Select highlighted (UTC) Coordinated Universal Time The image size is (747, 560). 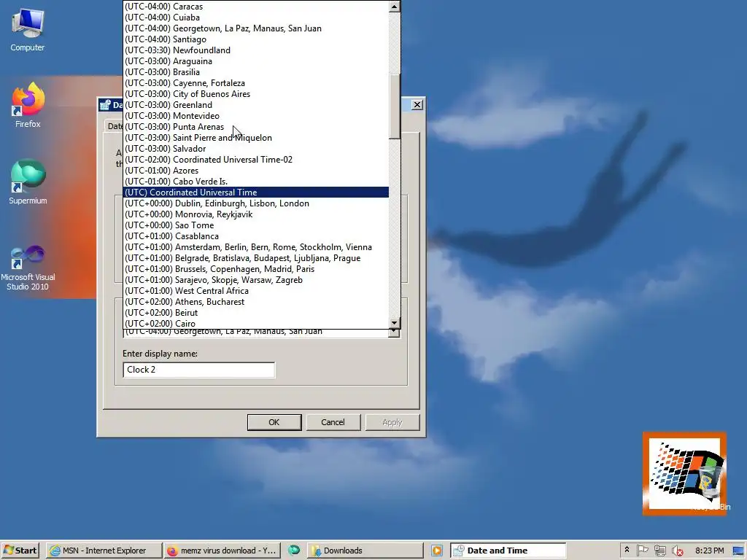click(256, 192)
